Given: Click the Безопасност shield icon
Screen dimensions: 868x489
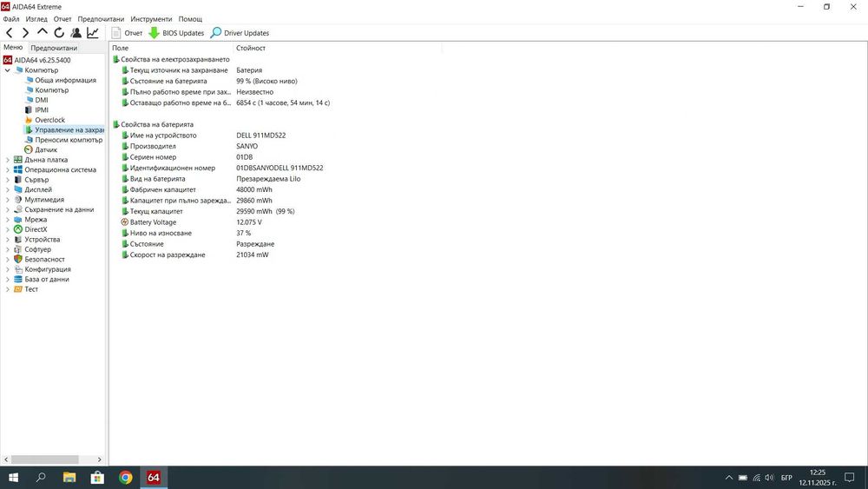Looking at the screenshot, I should (18, 260).
